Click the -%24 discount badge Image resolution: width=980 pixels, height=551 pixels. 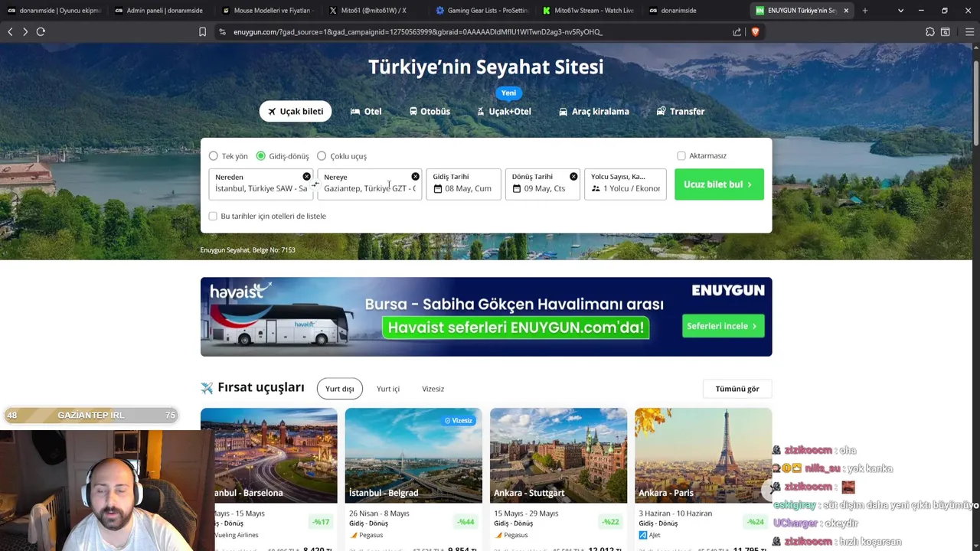tap(756, 522)
